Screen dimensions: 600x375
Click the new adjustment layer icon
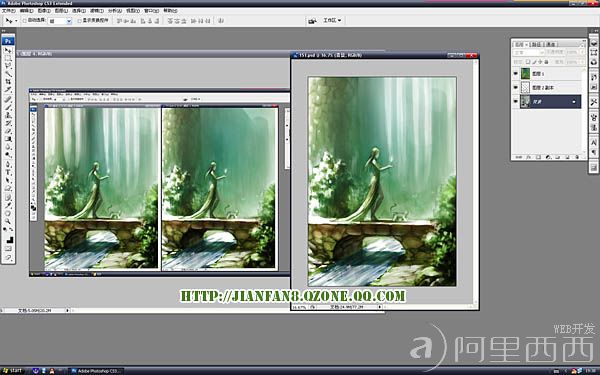pyautogui.click(x=548, y=157)
